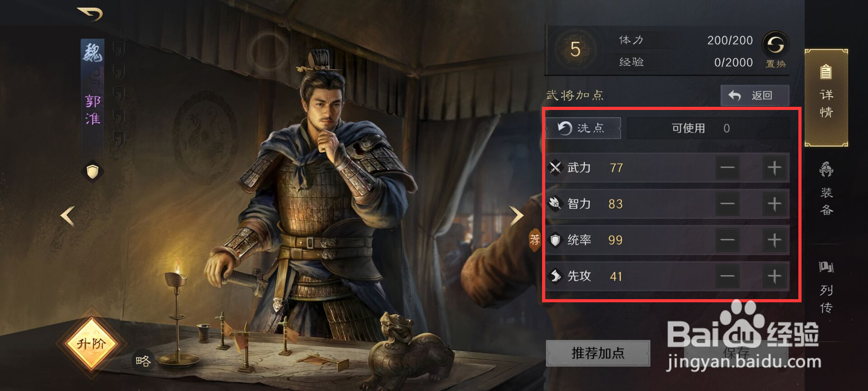
Task: Decrease 智力 with its minus button
Action: point(727,204)
